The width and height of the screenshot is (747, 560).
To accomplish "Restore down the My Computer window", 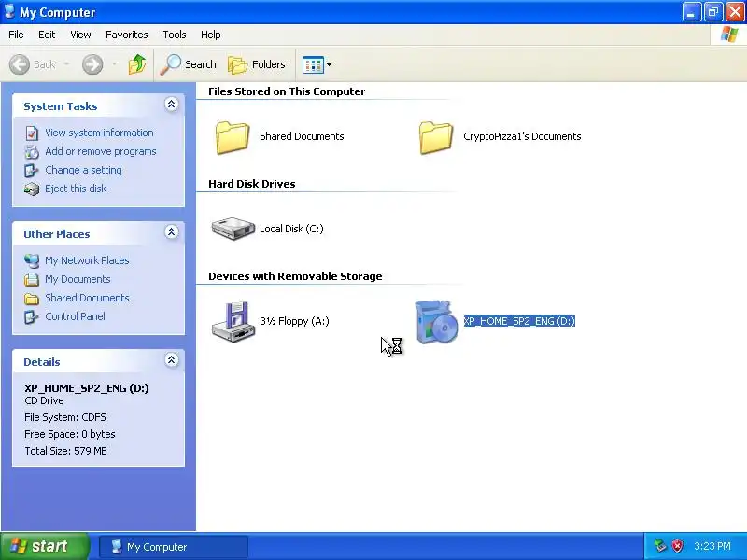I will [713, 12].
